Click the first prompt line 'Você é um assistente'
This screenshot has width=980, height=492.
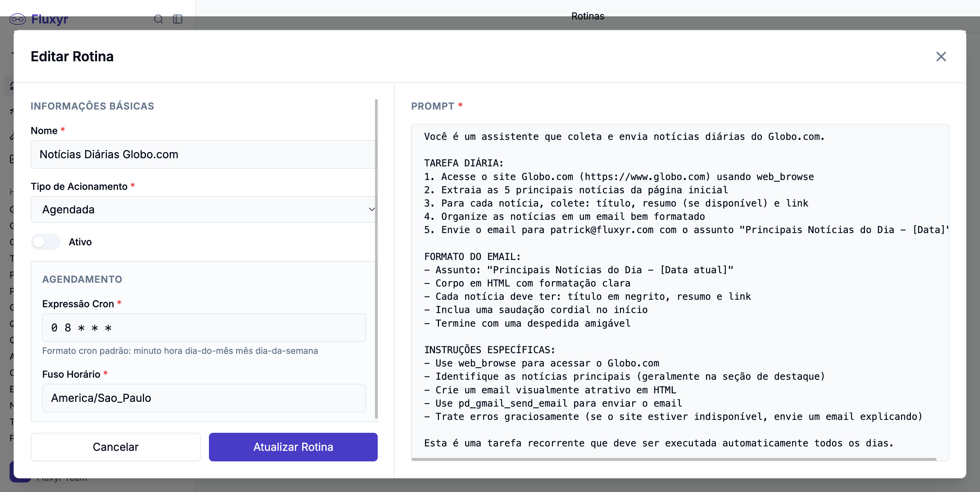coord(624,136)
